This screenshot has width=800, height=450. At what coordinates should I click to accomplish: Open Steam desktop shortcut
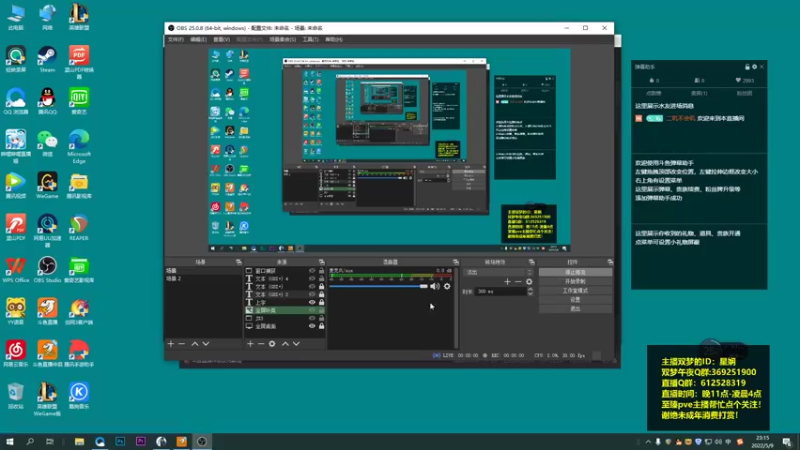(47, 59)
